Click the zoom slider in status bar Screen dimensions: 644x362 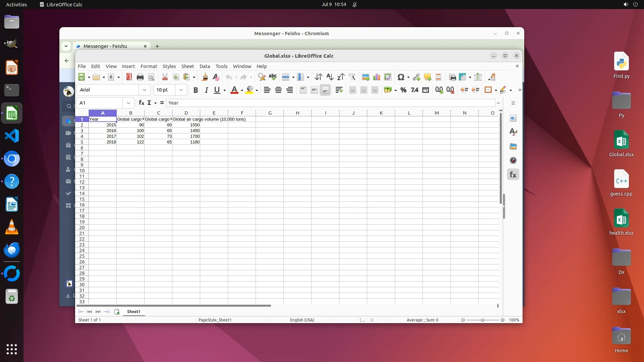[x=483, y=320]
